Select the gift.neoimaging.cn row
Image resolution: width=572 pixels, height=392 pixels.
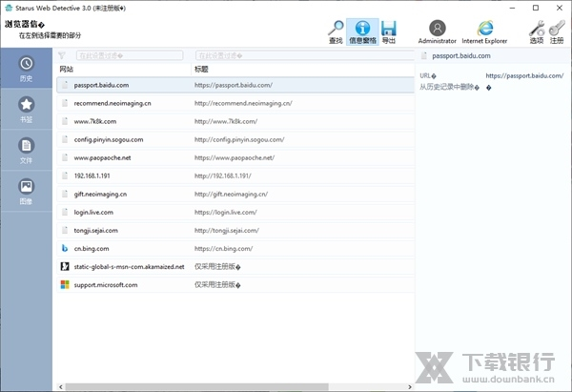pyautogui.click(x=235, y=195)
